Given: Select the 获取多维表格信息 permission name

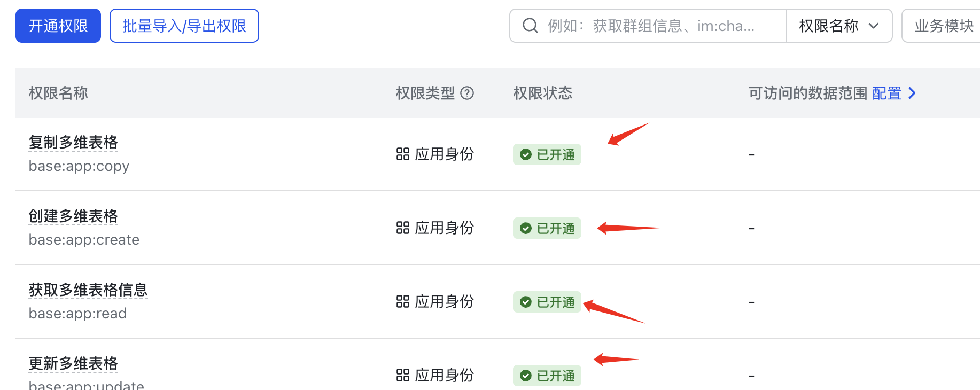Looking at the screenshot, I should 88,290.
